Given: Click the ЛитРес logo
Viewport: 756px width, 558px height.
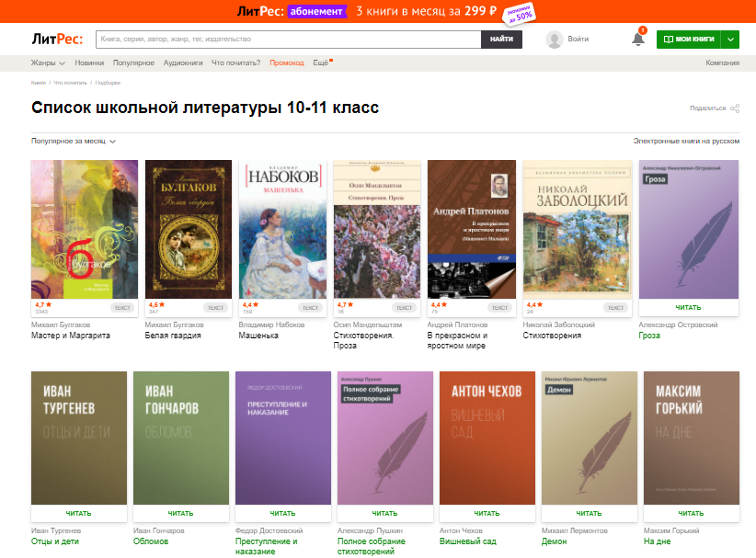Looking at the screenshot, I should coord(57,39).
